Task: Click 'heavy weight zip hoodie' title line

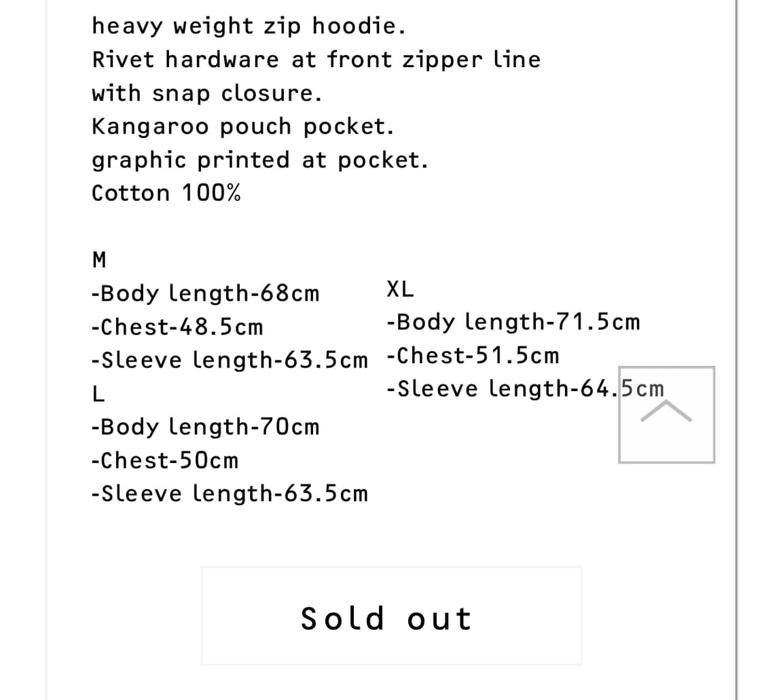Action: [x=249, y=26]
